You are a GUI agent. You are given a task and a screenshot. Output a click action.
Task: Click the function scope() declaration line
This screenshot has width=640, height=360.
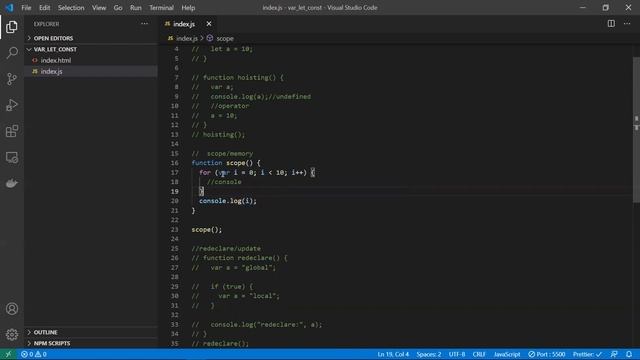pos(226,163)
